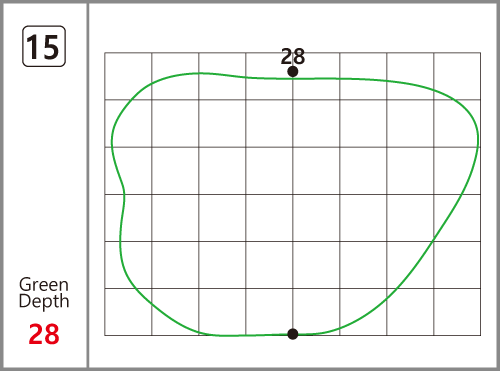Click the top-right grid cell
The height and width of the screenshot is (371, 500).
pos(457,76)
